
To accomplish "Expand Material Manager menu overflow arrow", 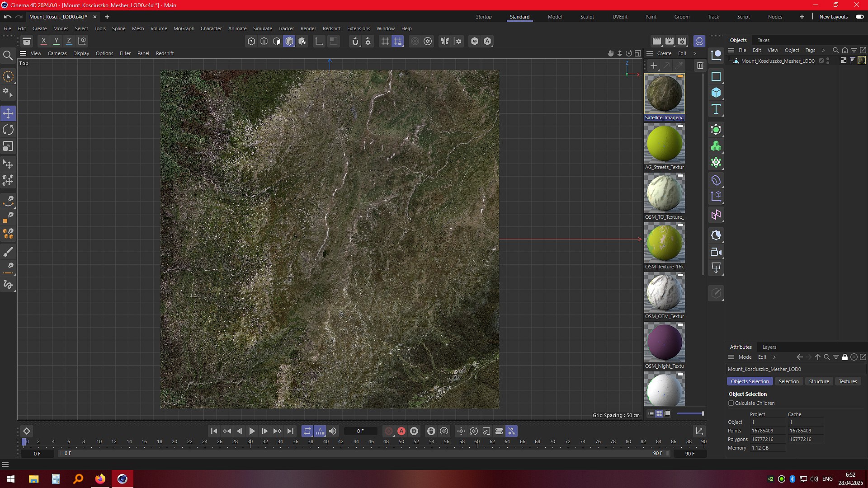I will (x=694, y=53).
